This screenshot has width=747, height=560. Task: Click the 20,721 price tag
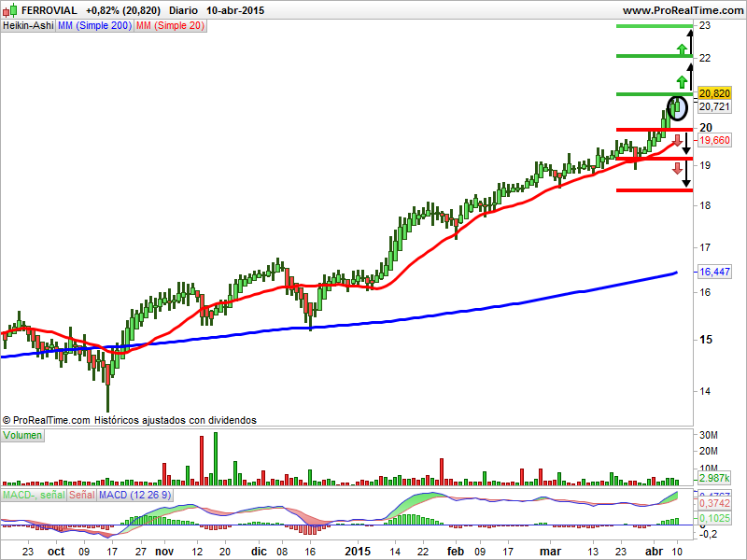(714, 106)
